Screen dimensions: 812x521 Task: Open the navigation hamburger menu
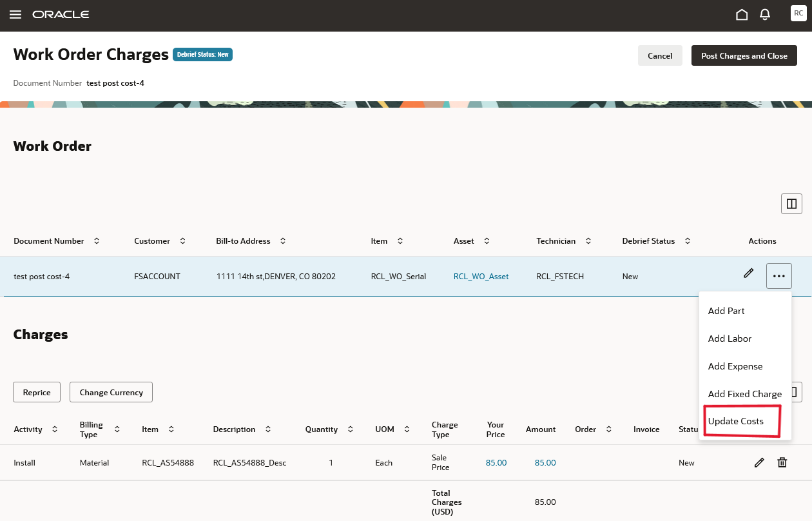[15, 14]
